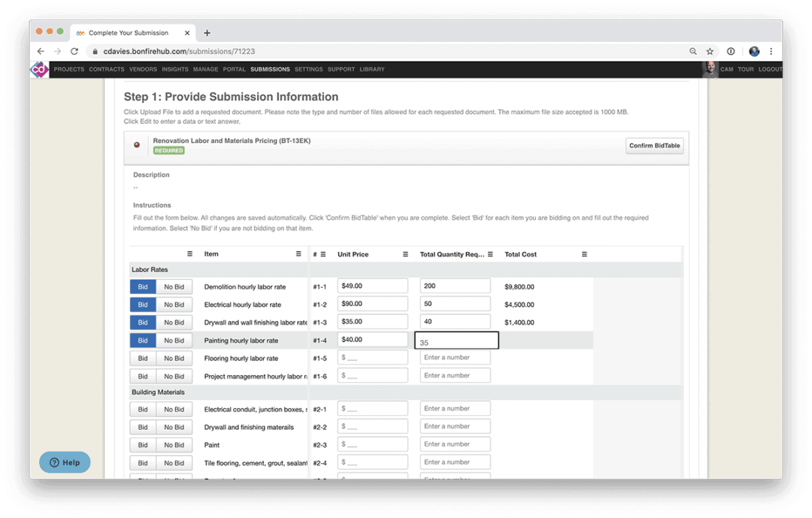812x518 pixels.
Task: Open the Unit Price column menu
Action: click(x=405, y=255)
